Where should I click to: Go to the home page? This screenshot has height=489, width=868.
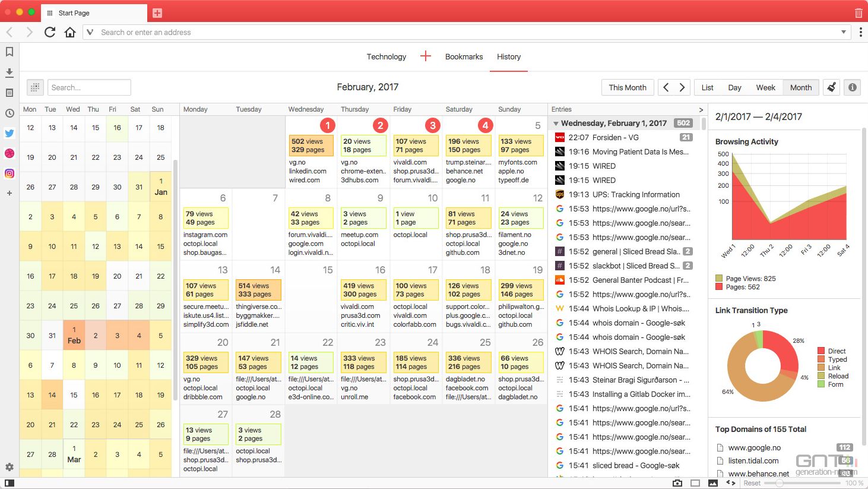[70, 32]
